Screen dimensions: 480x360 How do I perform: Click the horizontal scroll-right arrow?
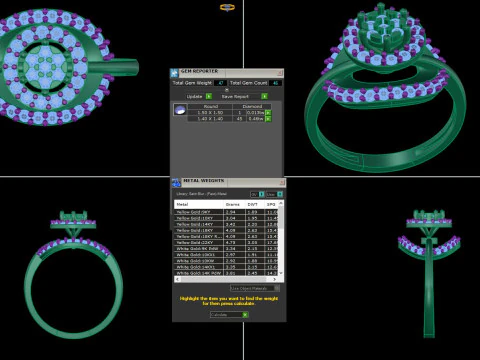tap(275, 279)
